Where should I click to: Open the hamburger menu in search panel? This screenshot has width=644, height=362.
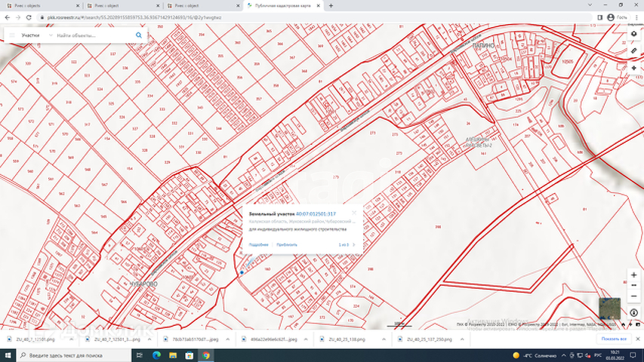click(12, 35)
